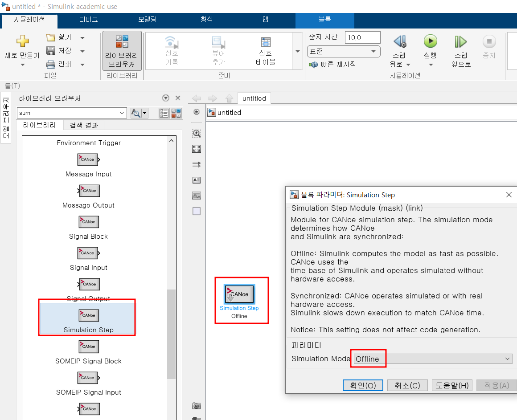Select the 라이브러리 tab in library browser
The width and height of the screenshot is (517, 420).
[39, 125]
